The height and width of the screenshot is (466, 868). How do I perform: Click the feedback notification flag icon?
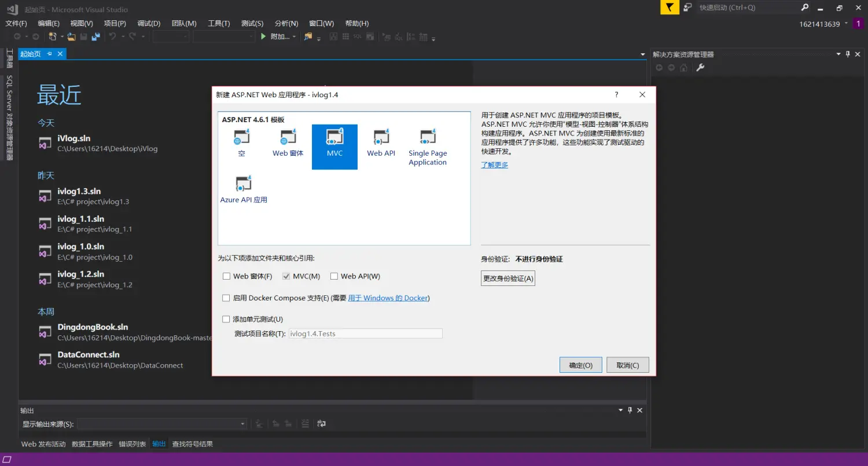pos(670,8)
